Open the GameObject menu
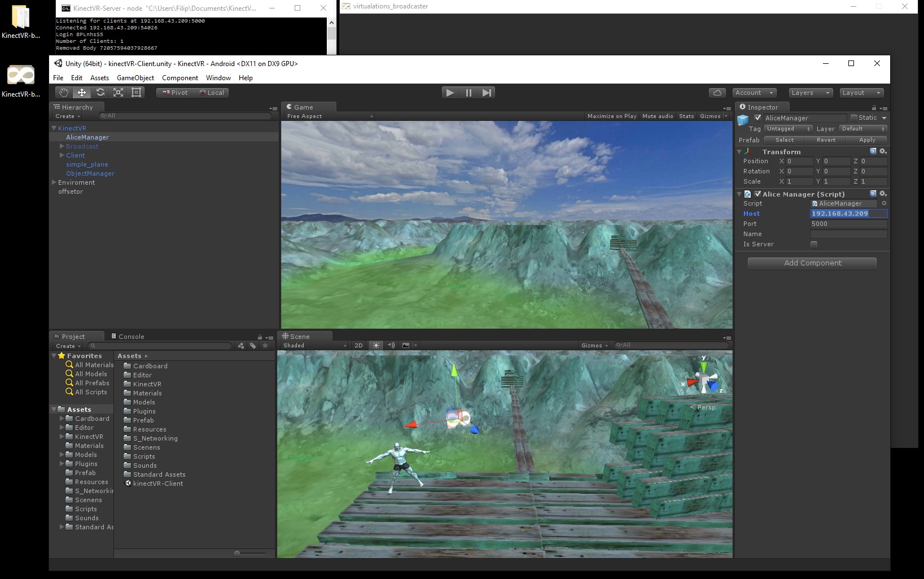The width and height of the screenshot is (924, 579). 135,78
